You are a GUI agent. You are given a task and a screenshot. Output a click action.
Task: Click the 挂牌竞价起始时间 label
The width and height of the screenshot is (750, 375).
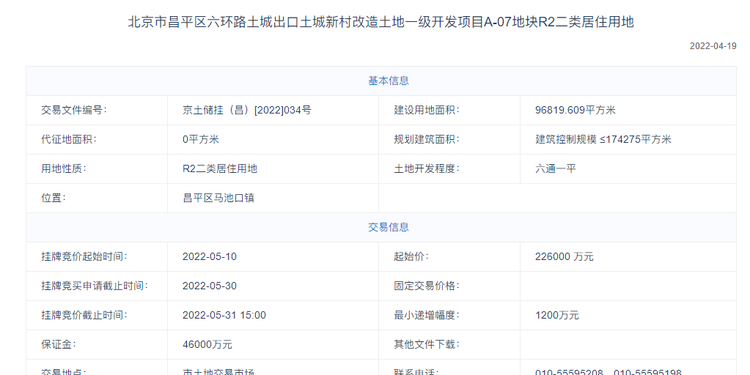pos(85,257)
